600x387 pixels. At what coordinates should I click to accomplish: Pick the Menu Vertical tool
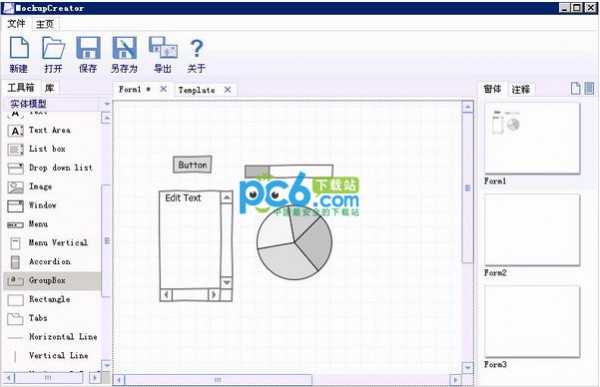click(x=52, y=243)
